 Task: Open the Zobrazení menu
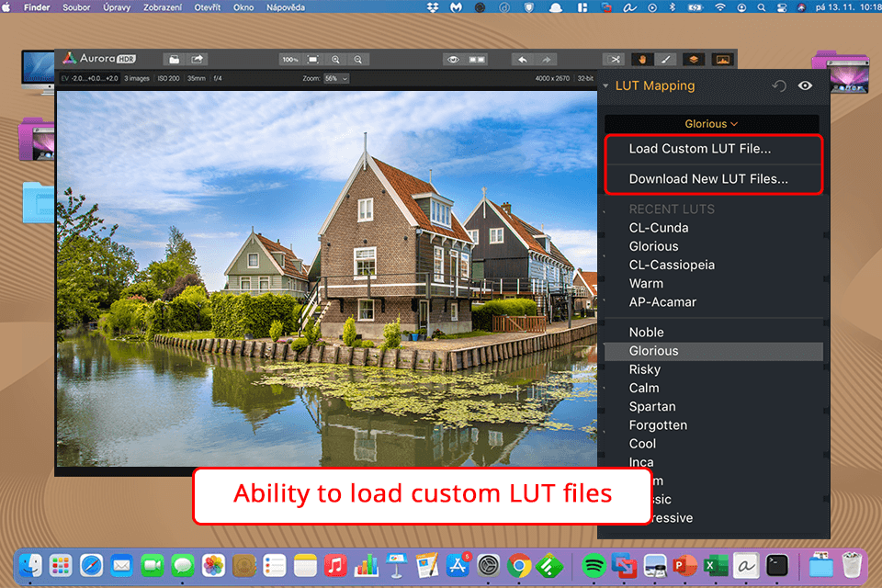162,7
